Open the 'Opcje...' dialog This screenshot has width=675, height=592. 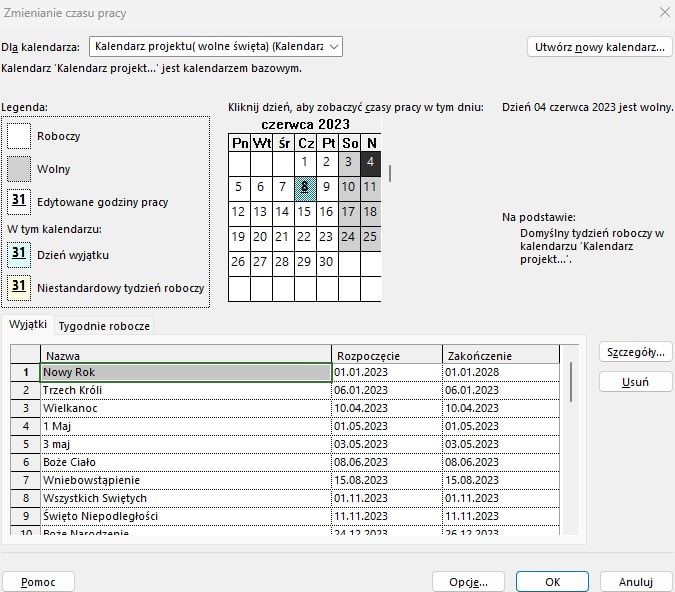tap(468, 581)
